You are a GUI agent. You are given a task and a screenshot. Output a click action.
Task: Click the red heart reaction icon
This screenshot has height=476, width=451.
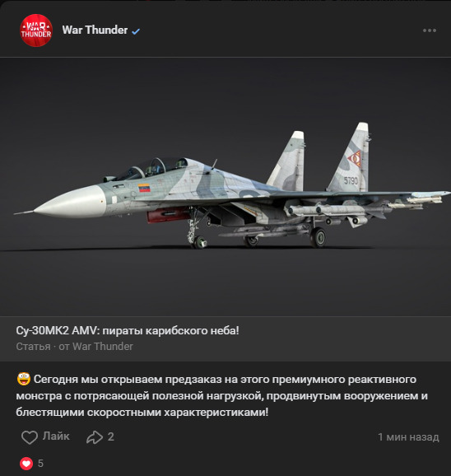(26, 464)
